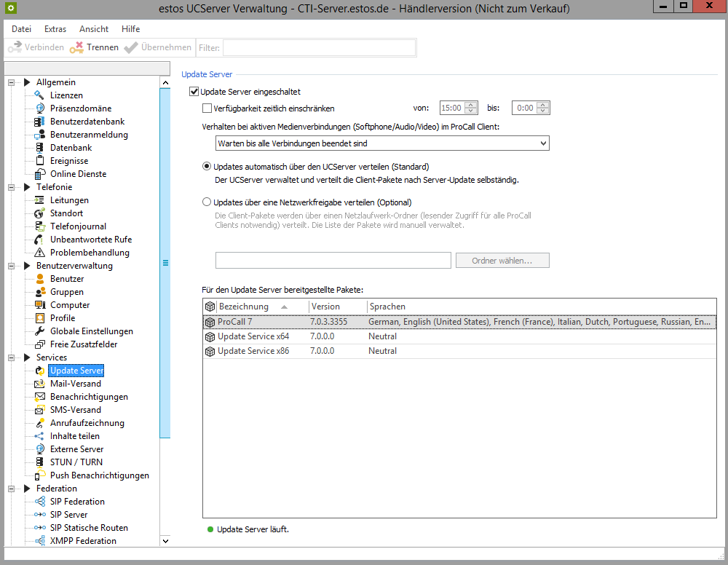This screenshot has height=565, width=728.
Task: Click the Inhalte teilen share icon
Action: [x=39, y=436]
